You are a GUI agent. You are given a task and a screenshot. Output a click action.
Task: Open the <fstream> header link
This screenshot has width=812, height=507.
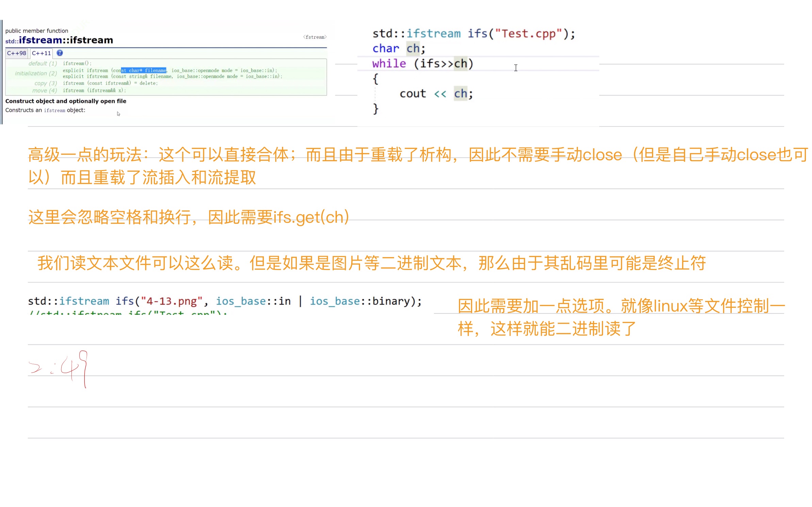tap(314, 37)
